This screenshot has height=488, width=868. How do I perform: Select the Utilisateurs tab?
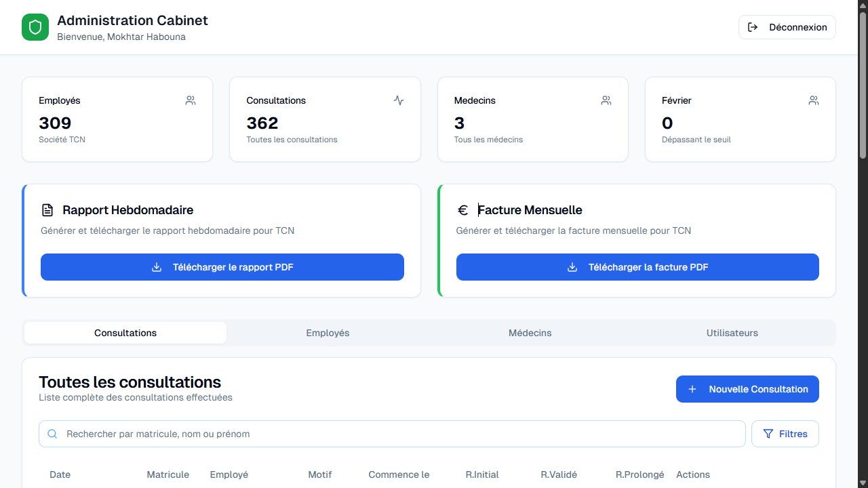(x=732, y=333)
